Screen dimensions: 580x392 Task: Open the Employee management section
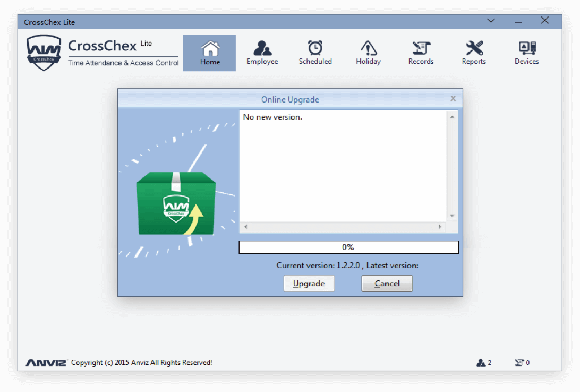click(262, 52)
